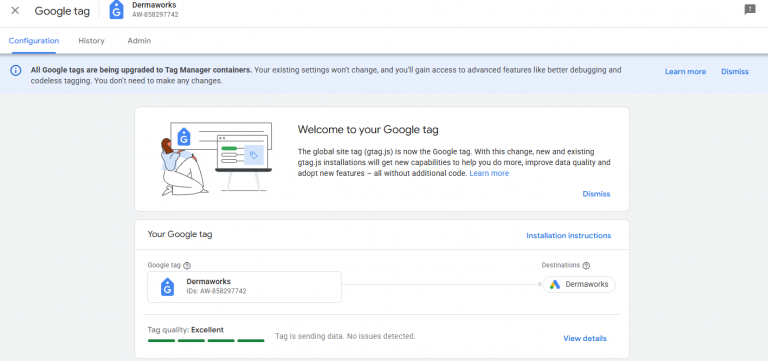Click the Welcome card illustration
This screenshot has width=768, height=361.
[216, 159]
